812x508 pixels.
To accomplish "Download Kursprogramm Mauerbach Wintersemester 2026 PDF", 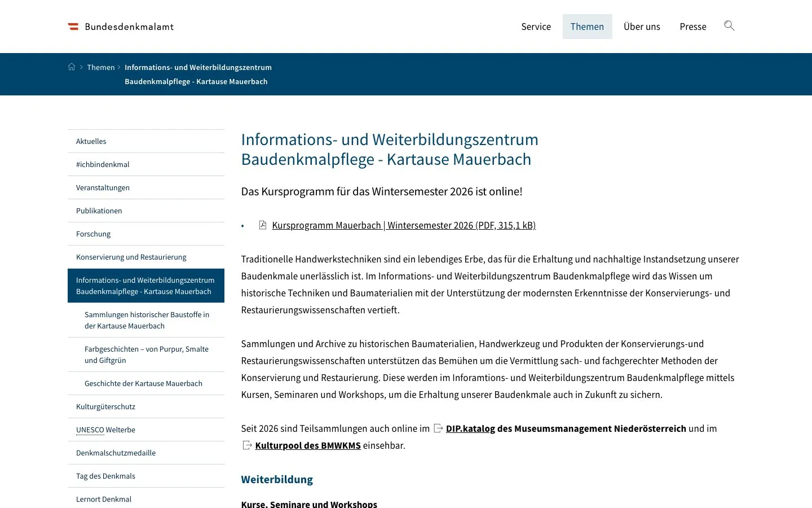I will (x=404, y=225).
